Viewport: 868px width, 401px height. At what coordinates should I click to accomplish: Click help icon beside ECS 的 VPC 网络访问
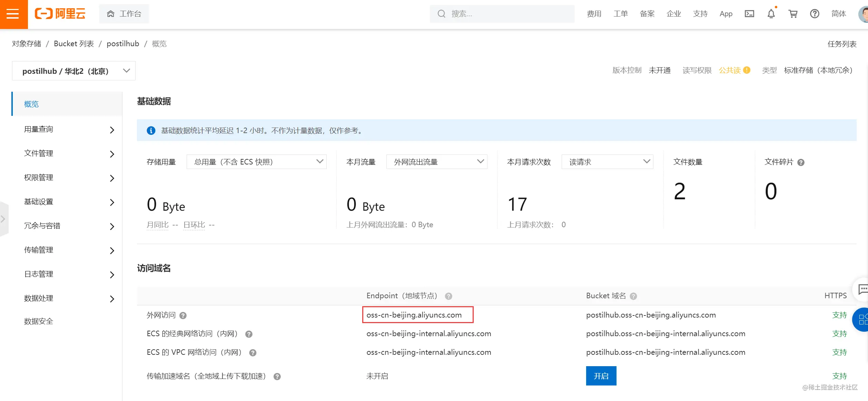coord(253,353)
